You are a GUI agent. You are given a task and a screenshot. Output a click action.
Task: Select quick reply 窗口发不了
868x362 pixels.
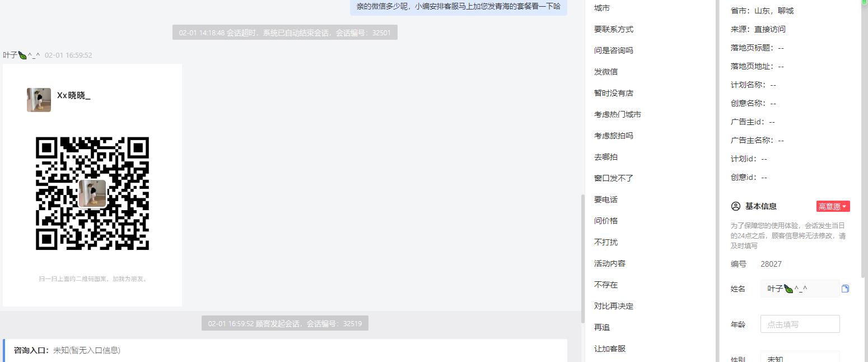pos(614,178)
